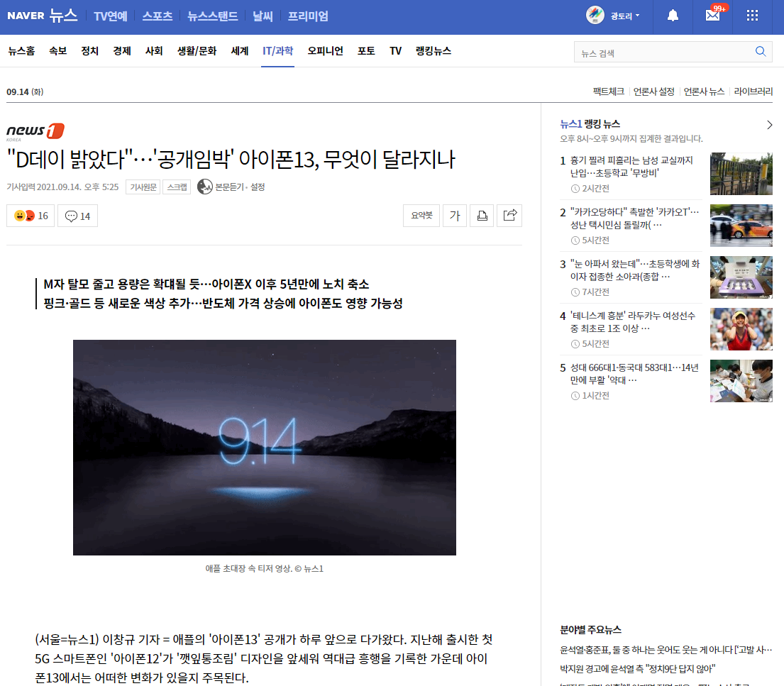This screenshot has height=686, width=784.
Task: Click the tennis player thumbnail of ranking 4
Action: [741, 329]
